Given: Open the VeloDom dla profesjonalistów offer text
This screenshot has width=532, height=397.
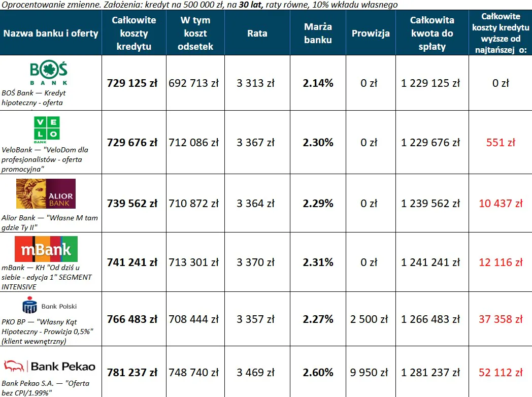Looking at the screenshot, I should coord(42,159).
